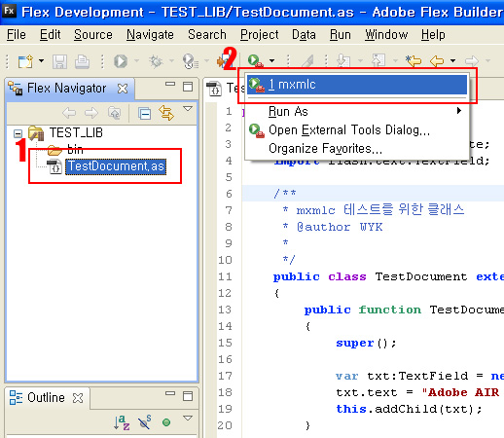Open the Run dropdown arrow

pyautogui.click(x=136, y=60)
